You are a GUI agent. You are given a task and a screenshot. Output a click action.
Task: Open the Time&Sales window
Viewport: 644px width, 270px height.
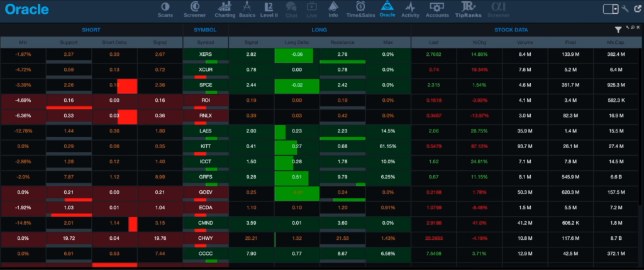tap(360, 9)
